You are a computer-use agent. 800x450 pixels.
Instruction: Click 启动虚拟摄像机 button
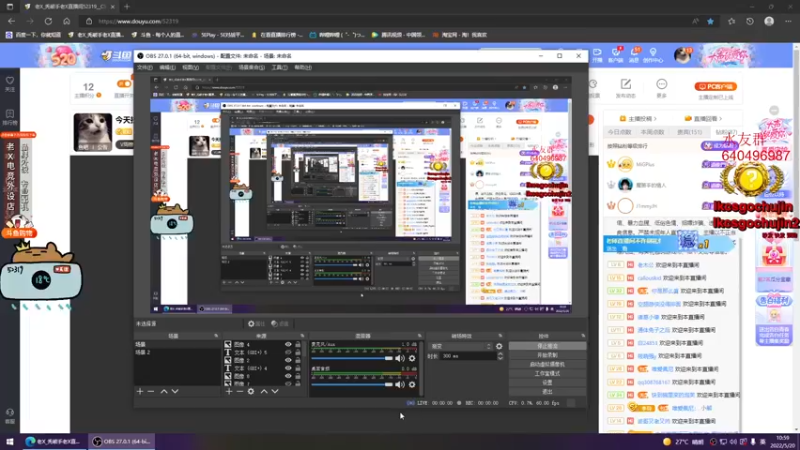pos(547,364)
